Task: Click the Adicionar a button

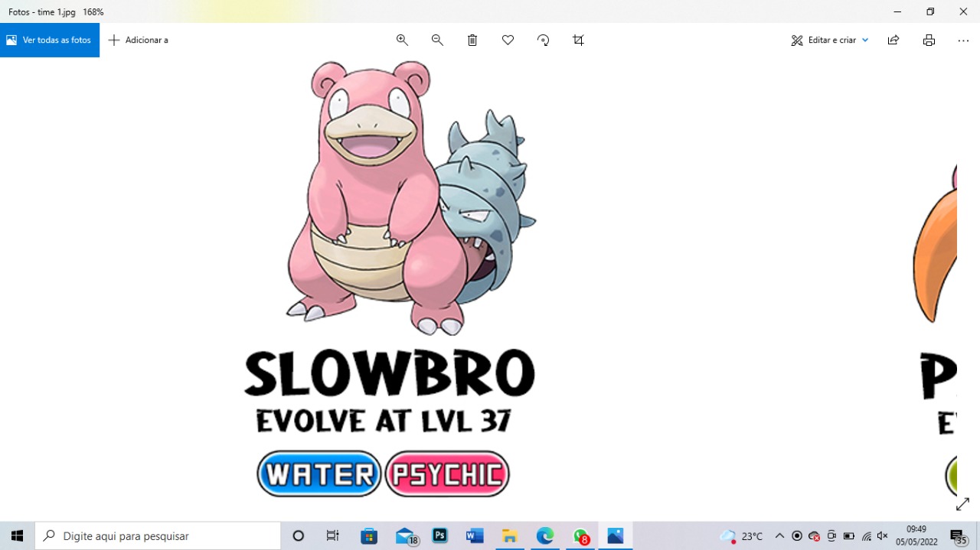Action: click(x=139, y=40)
